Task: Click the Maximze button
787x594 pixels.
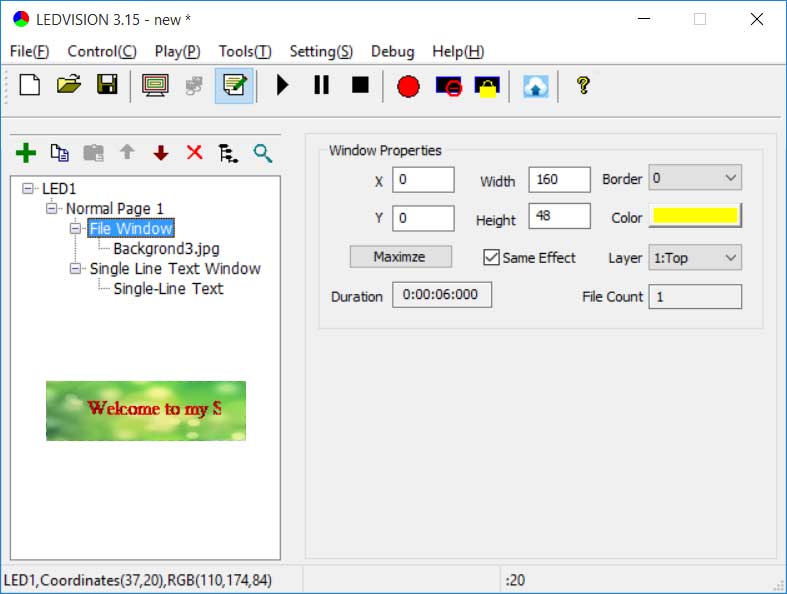Action: [x=400, y=257]
